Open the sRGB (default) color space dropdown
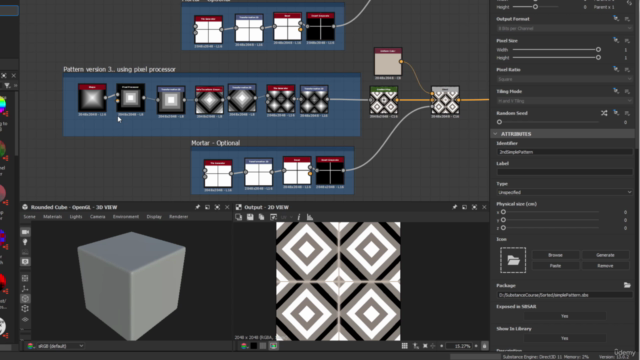 [x=60, y=346]
